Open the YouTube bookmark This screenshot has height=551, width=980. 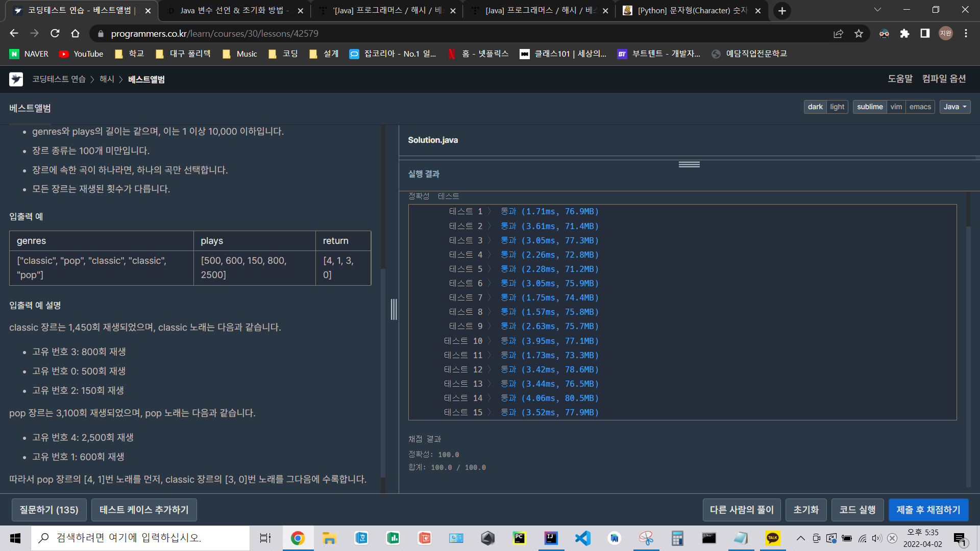pos(81,54)
